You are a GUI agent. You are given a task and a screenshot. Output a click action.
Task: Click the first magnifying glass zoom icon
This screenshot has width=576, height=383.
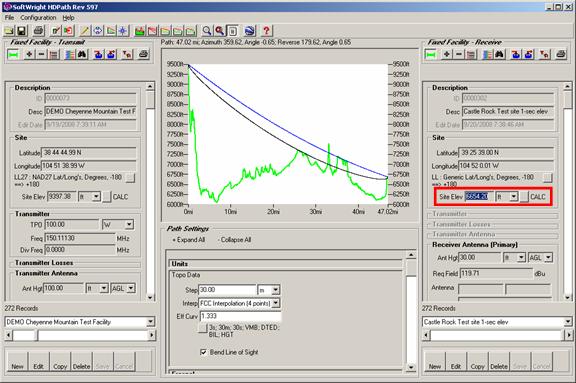207,31
